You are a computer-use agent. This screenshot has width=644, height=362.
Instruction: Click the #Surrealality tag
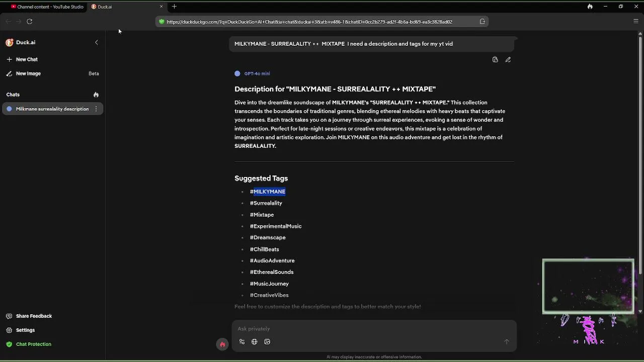pyautogui.click(x=266, y=203)
